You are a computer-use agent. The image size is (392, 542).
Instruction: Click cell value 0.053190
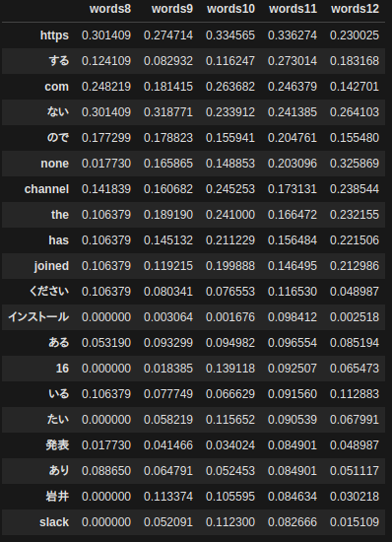click(106, 343)
